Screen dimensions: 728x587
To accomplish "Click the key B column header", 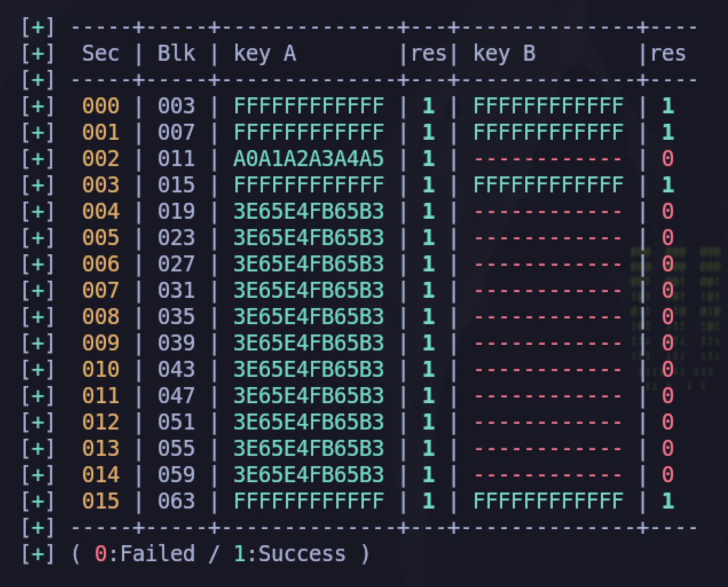I will click(x=504, y=53).
